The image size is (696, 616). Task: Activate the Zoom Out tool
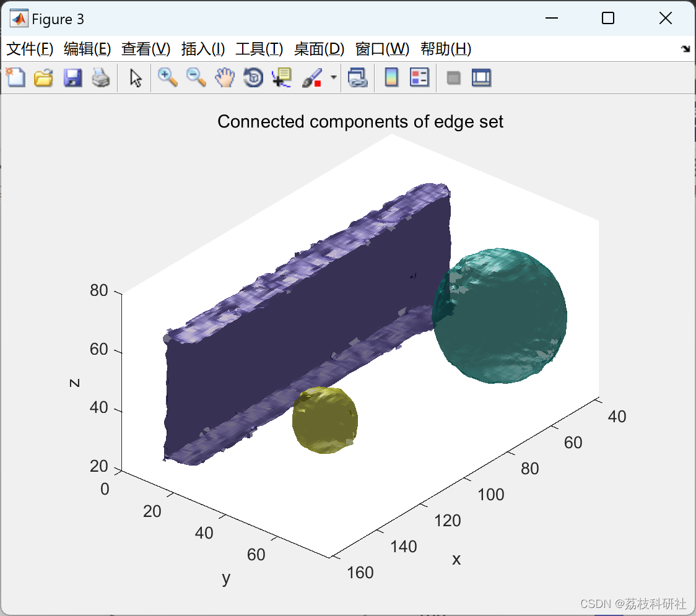[196, 77]
